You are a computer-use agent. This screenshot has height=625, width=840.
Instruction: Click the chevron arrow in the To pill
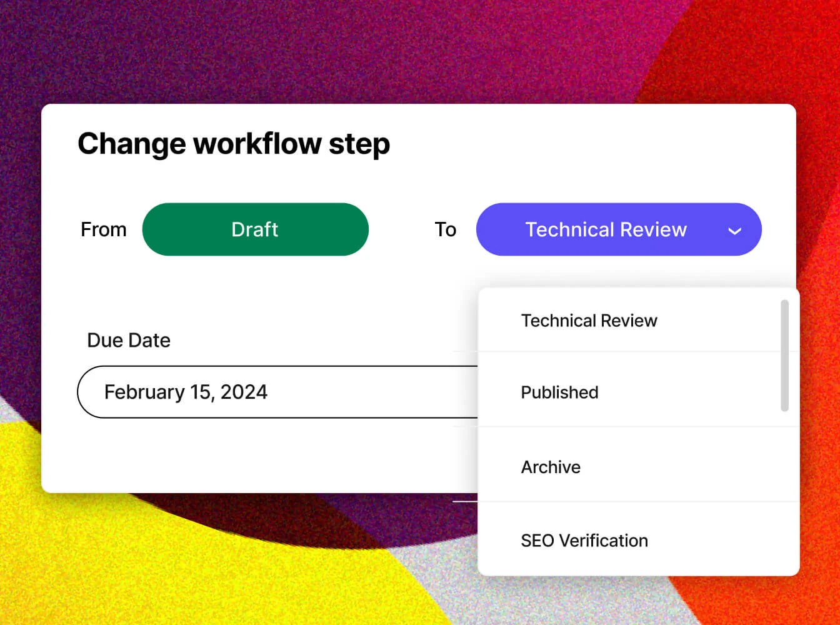pos(734,231)
